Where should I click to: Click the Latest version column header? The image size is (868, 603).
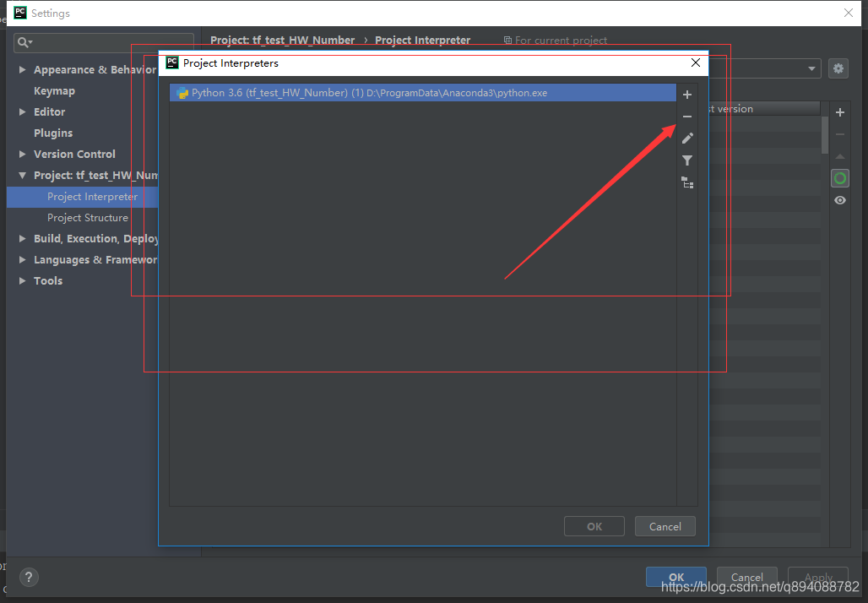(764, 109)
